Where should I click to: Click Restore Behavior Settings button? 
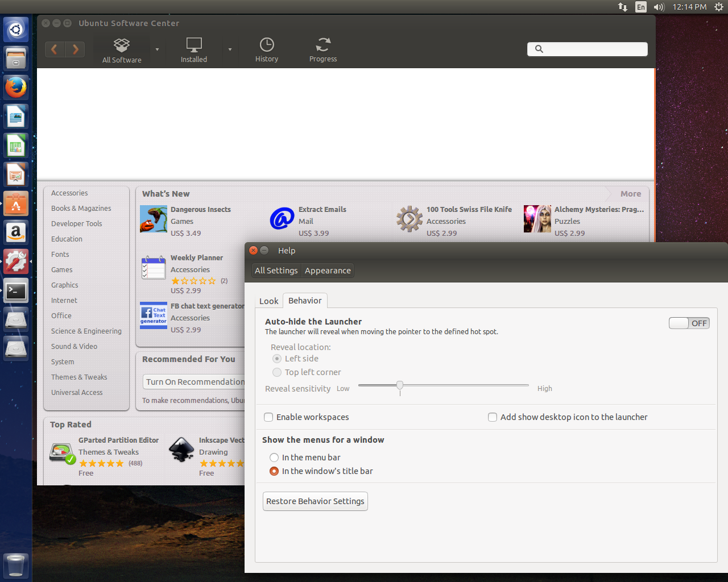[x=315, y=501]
